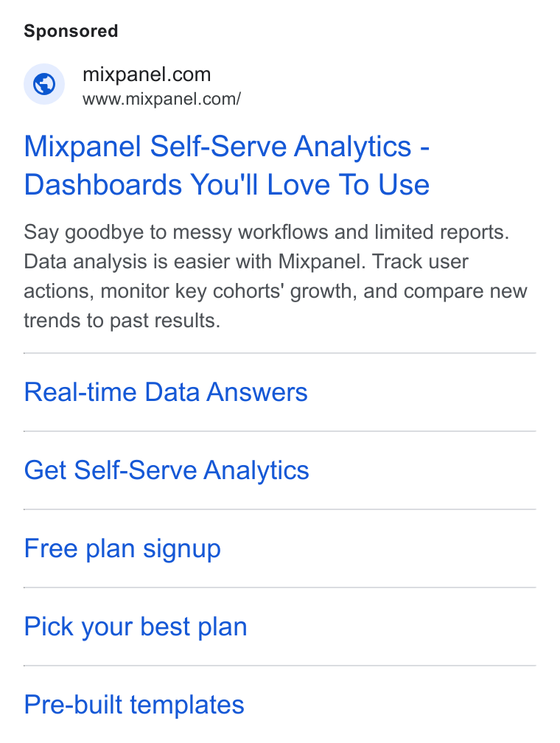Click the 'monitor key cohorts' growth' text
Screen dimensions: 560x743
click(x=228, y=291)
